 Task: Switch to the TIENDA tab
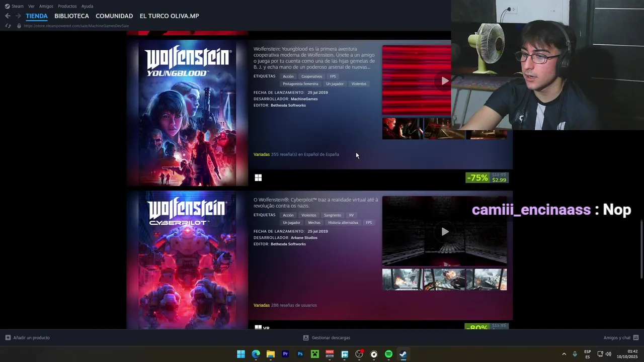37,16
